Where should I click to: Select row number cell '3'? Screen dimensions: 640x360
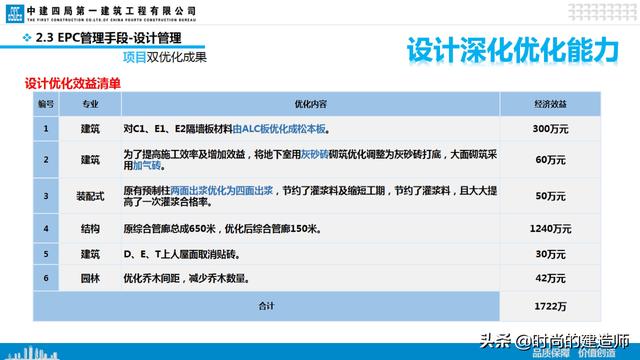[46, 196]
